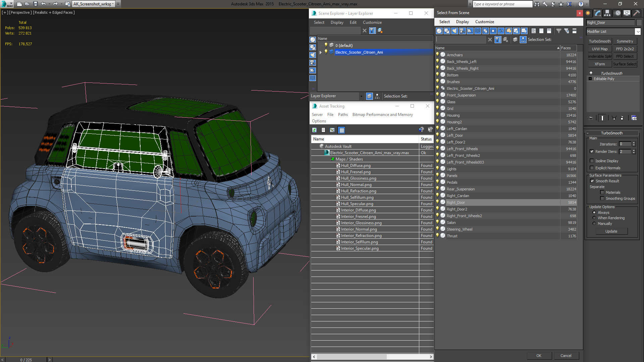This screenshot has height=362, width=644.
Task: Open search binoculars icon in title bar
Action: click(537, 4)
